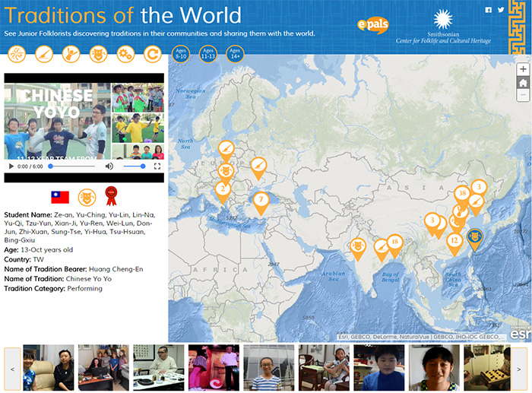Image resolution: width=532 pixels, height=393 pixels.
Task: Open the Twitter share icon
Action: tap(501, 10)
